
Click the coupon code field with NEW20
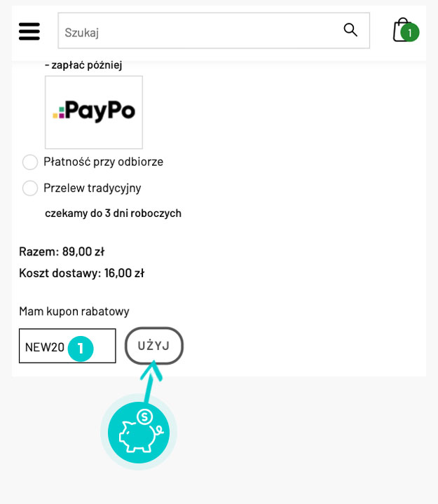(45, 346)
